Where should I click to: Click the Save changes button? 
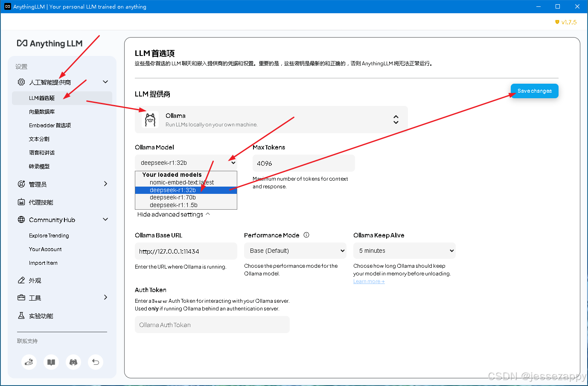tap(535, 91)
